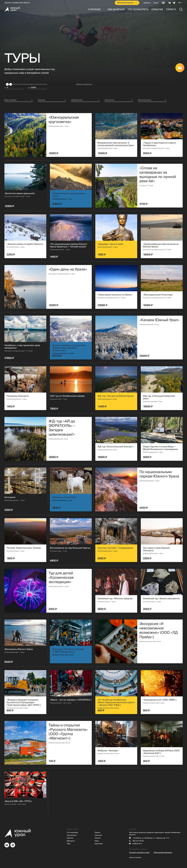Open the ТУРИСТУ menu item

point(171,10)
